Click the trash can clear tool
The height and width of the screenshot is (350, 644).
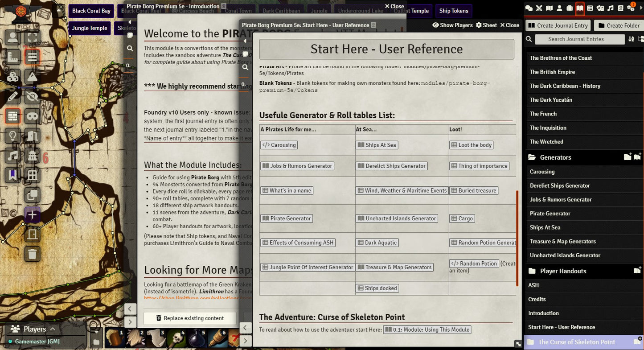[32, 254]
